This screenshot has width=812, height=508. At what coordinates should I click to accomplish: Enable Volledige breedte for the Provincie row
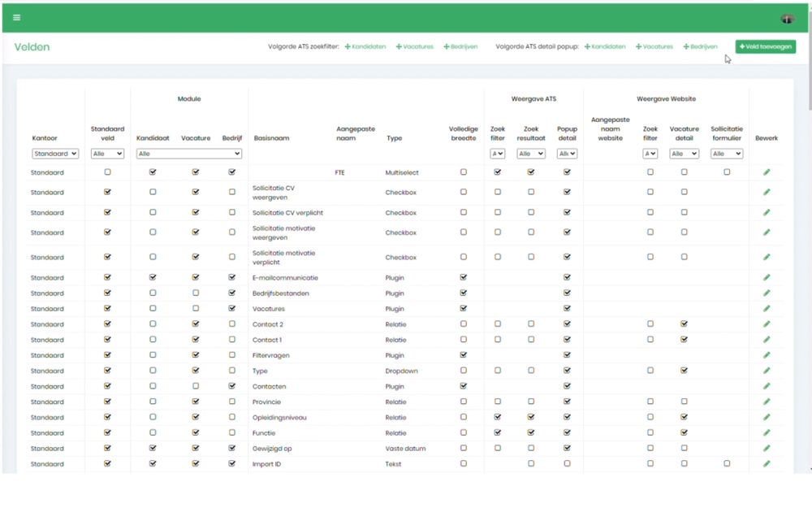pos(464,402)
